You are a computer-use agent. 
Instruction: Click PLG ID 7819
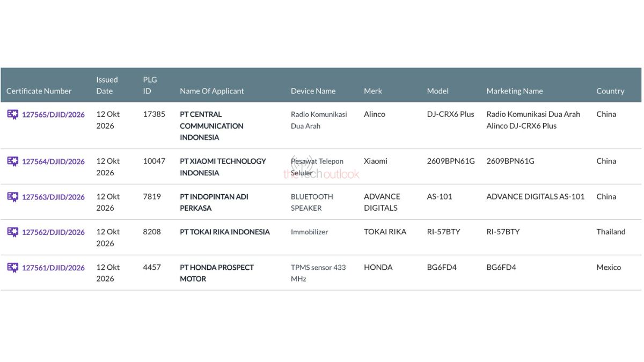coord(152,196)
